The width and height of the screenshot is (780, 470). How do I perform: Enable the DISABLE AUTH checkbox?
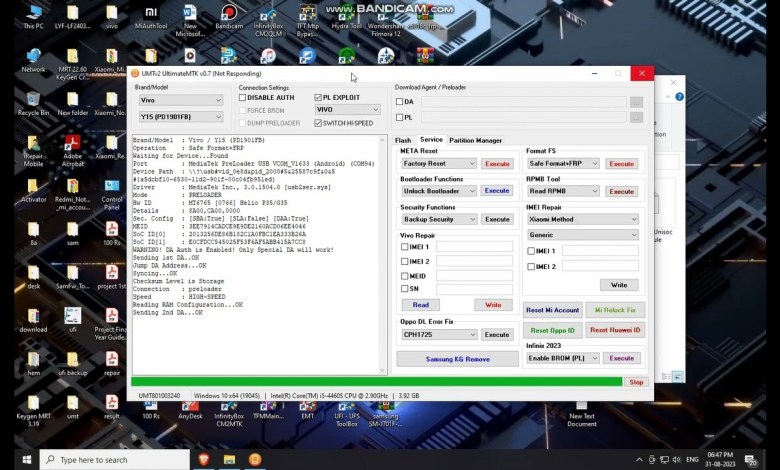[x=243, y=97]
